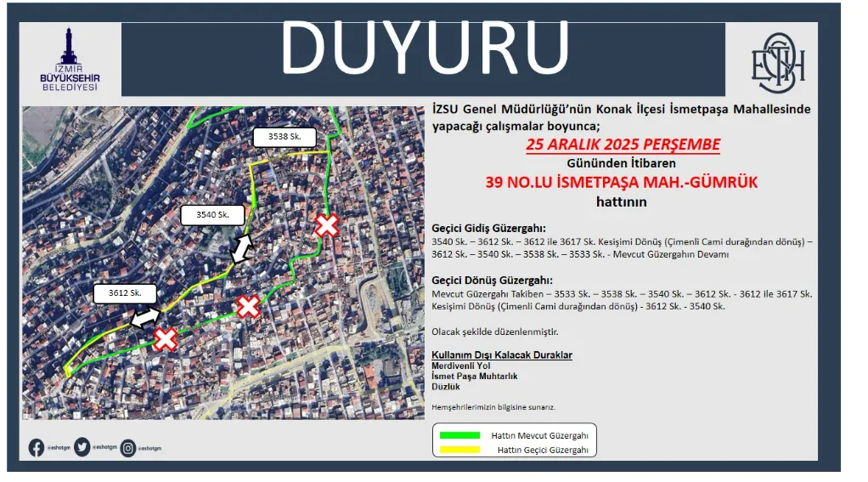
Task: Click the red line name 39 NO.LU İSMETPAŞA MAH.-GÜMRÜK
Action: pos(621,182)
